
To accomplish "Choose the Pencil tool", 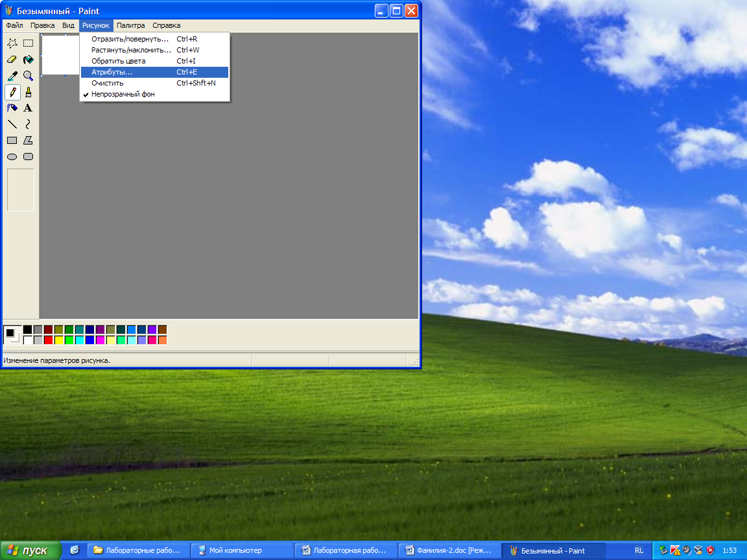I will [12, 92].
